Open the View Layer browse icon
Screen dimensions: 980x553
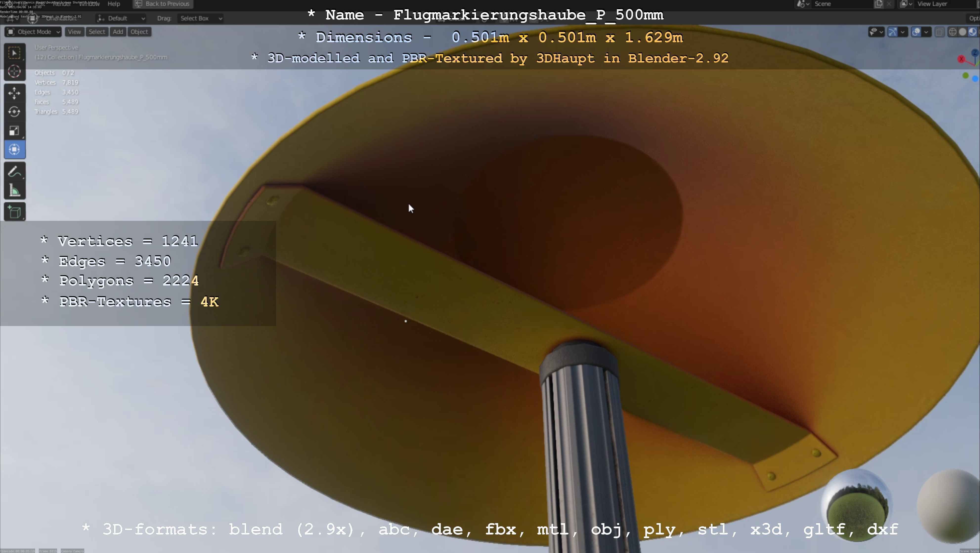pos(906,4)
